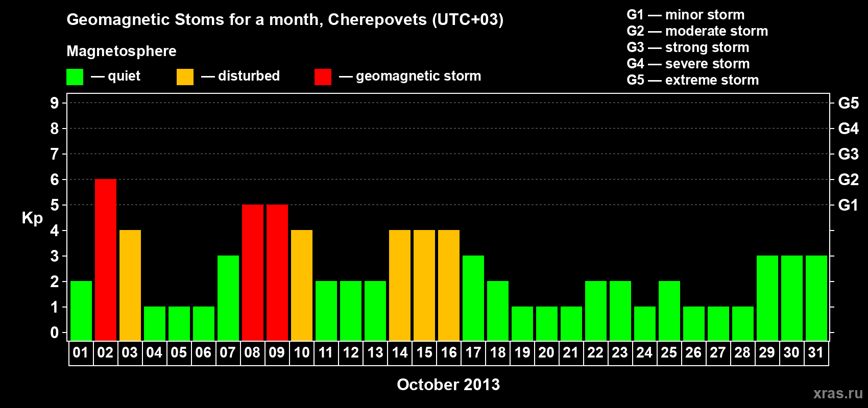The image size is (868, 408).
Task: Click the green bar for October 17
Action: (x=473, y=298)
